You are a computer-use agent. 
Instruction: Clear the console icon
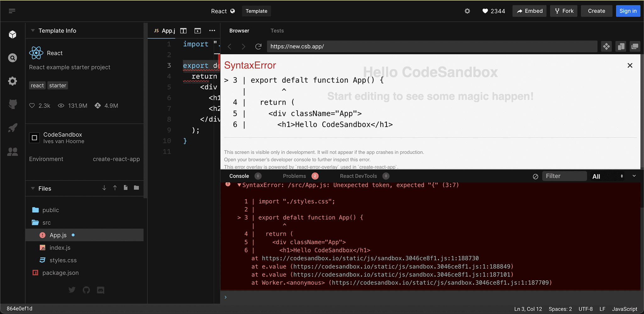pyautogui.click(x=536, y=176)
